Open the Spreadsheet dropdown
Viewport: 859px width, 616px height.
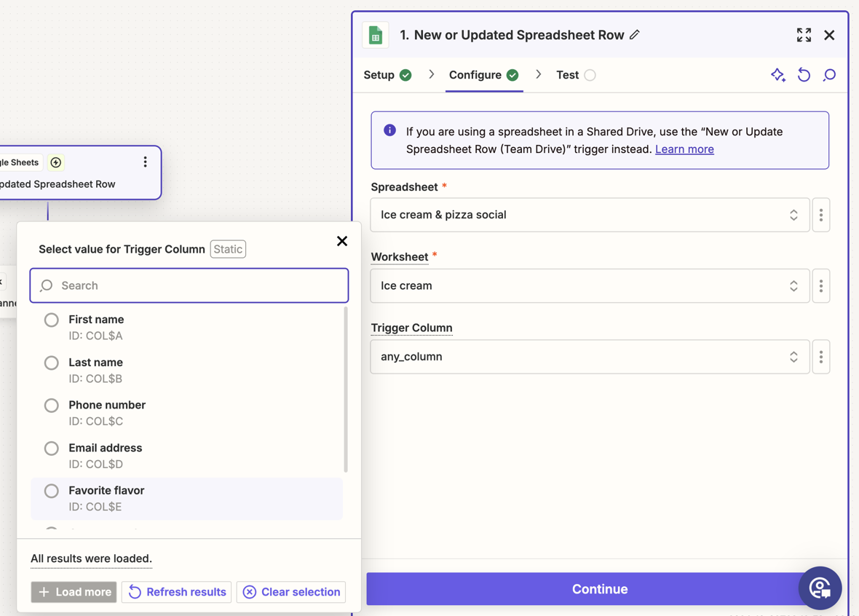pyautogui.click(x=589, y=215)
